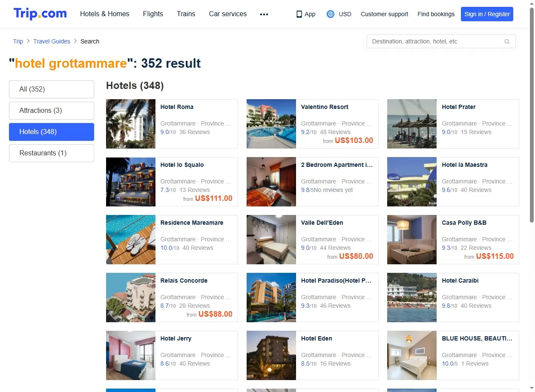Open Hotel Prater beach thumbnail

click(x=412, y=124)
